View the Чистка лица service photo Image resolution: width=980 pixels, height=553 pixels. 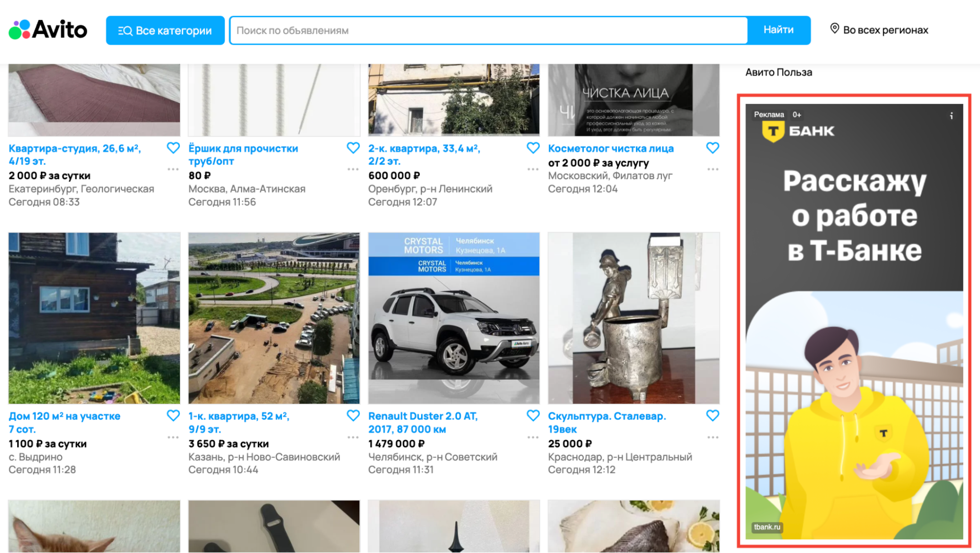click(x=634, y=100)
